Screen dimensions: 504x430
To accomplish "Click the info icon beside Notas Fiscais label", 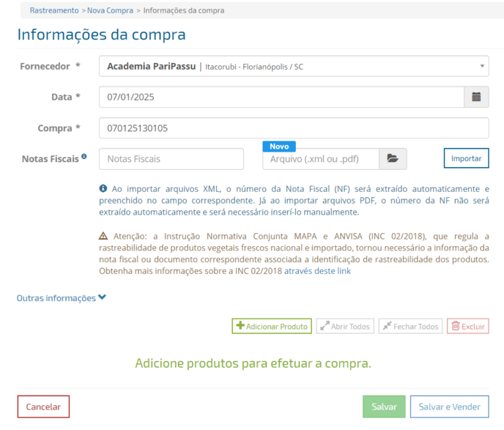I will (84, 156).
